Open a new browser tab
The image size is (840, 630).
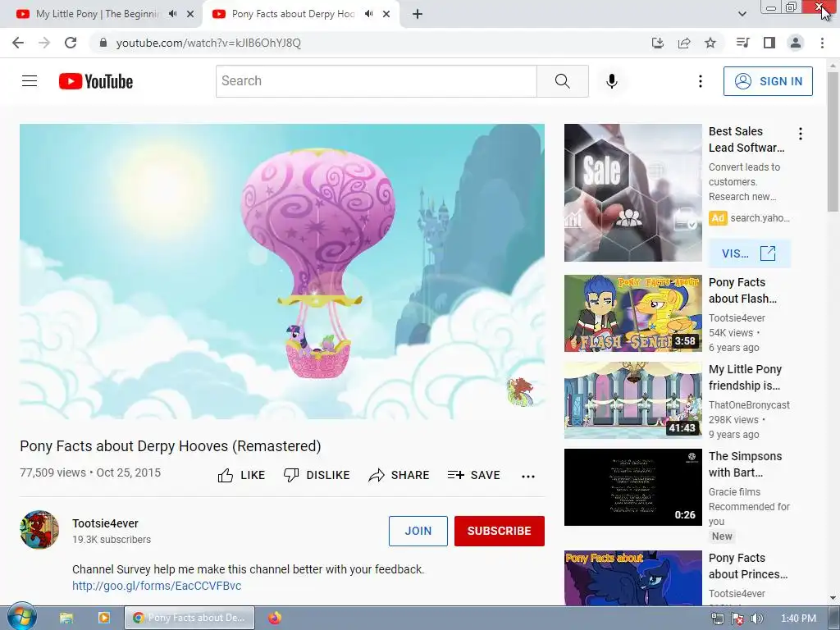(418, 15)
